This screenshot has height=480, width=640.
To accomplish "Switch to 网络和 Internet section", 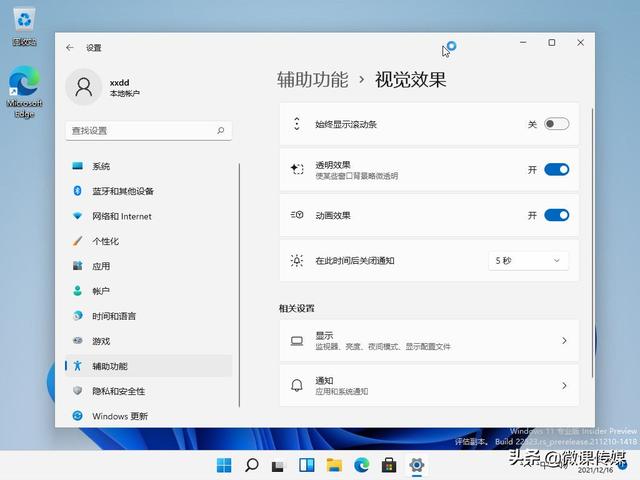I will pyautogui.click(x=149, y=216).
